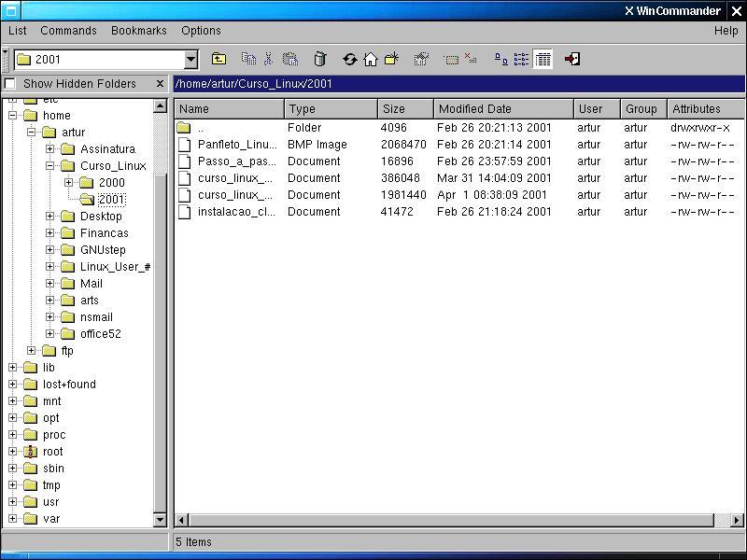
Task: Switch to detailed table view
Action: (x=543, y=59)
